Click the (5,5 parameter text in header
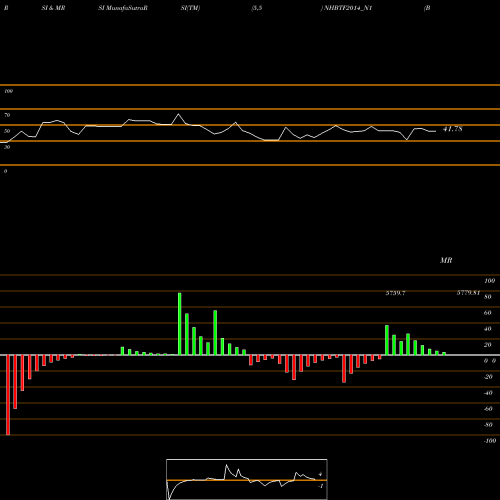 257,8
